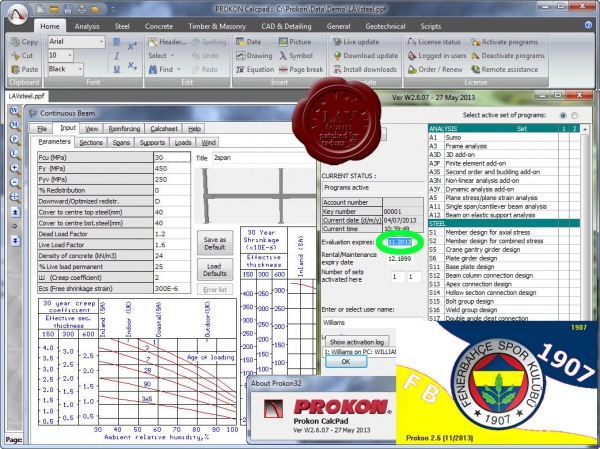Open the font size 10 dropdown
Viewport: 600px width, 449px height.
(70, 55)
